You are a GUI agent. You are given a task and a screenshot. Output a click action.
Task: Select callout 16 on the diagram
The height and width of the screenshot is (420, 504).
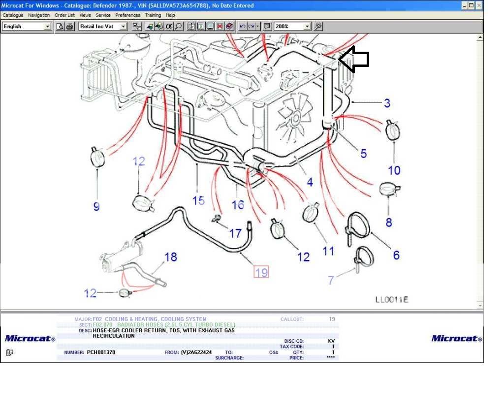coord(238,205)
